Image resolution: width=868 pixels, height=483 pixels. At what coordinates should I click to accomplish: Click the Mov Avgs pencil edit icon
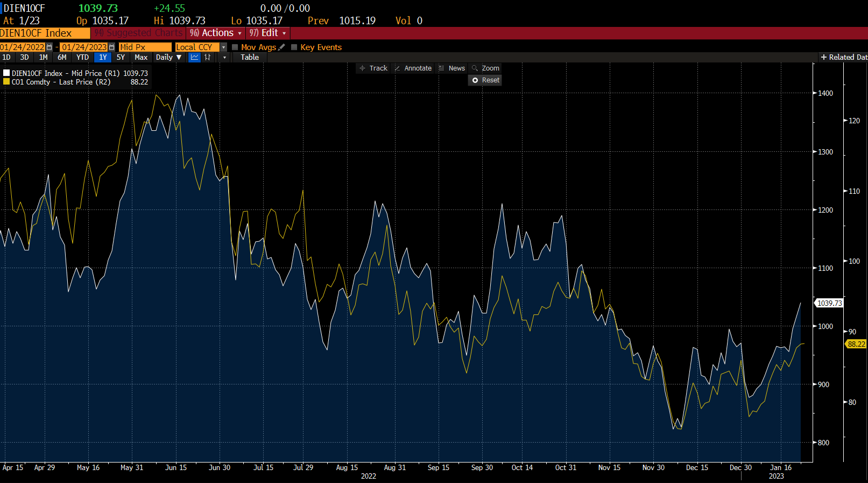(x=281, y=47)
